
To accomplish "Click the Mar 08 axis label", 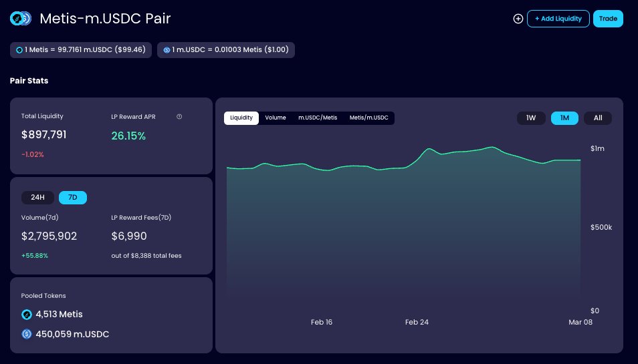I will point(580,322).
